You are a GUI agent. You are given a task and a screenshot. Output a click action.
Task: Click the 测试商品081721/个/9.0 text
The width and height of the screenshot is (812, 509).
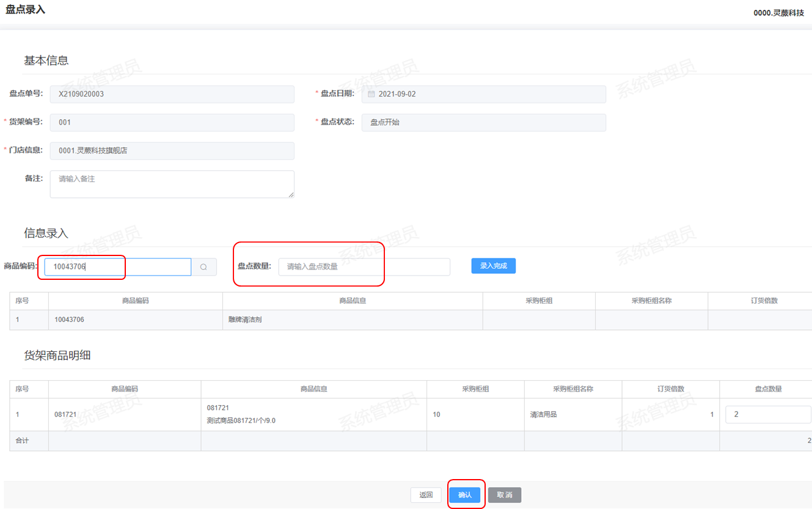[x=241, y=420]
